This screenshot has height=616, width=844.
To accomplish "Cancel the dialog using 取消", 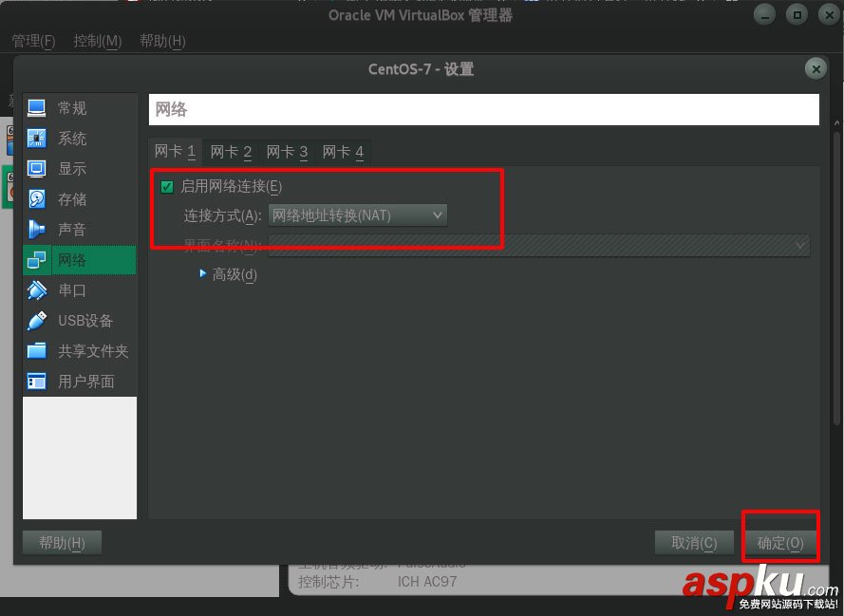I will click(694, 542).
